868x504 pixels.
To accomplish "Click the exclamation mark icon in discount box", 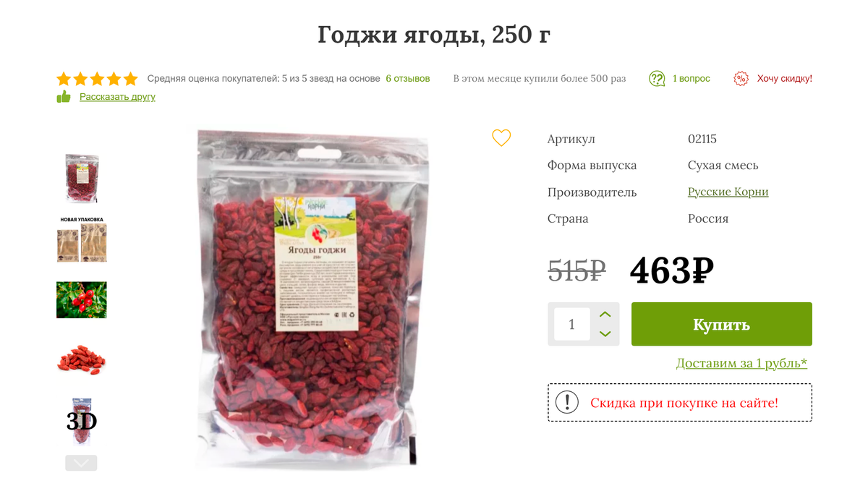I will click(566, 402).
